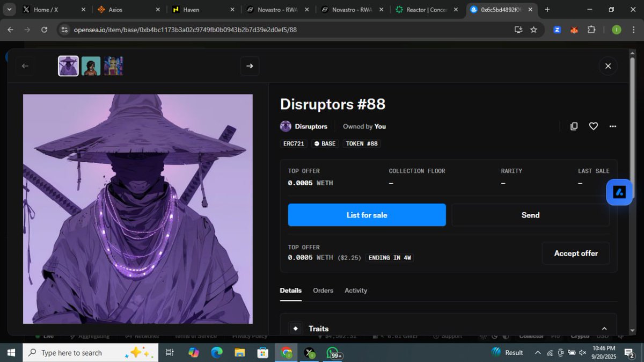Image resolution: width=644 pixels, height=362 pixels.
Task: Open Task View on taskbar
Action: pyautogui.click(x=170, y=352)
